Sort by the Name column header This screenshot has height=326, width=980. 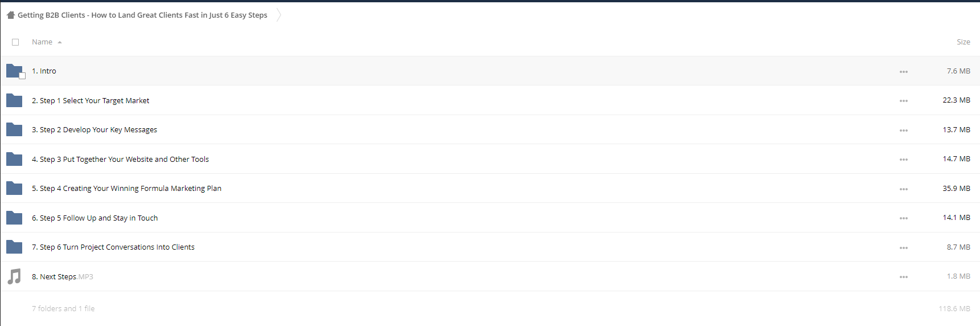42,42
